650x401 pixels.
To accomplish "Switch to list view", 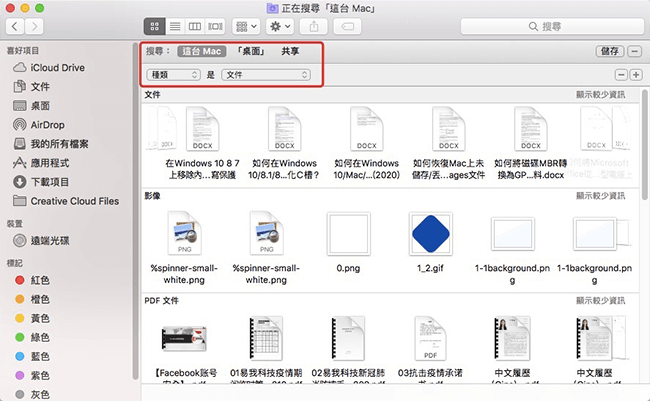I will coord(175,27).
